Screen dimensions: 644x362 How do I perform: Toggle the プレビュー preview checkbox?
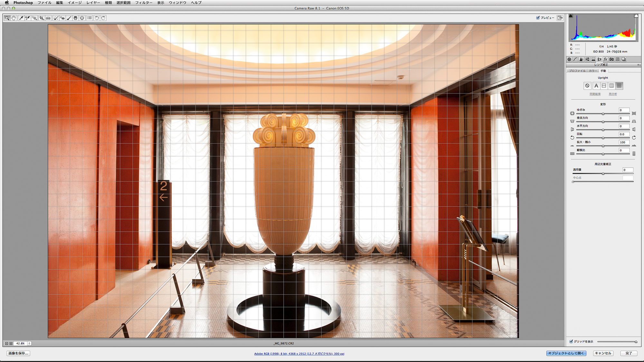click(538, 18)
